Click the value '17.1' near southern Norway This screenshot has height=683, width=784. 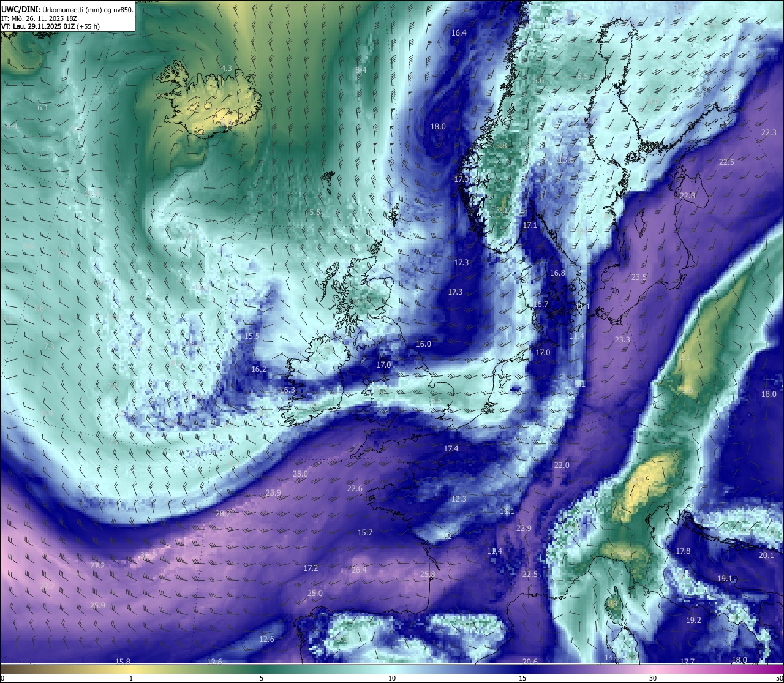click(530, 225)
